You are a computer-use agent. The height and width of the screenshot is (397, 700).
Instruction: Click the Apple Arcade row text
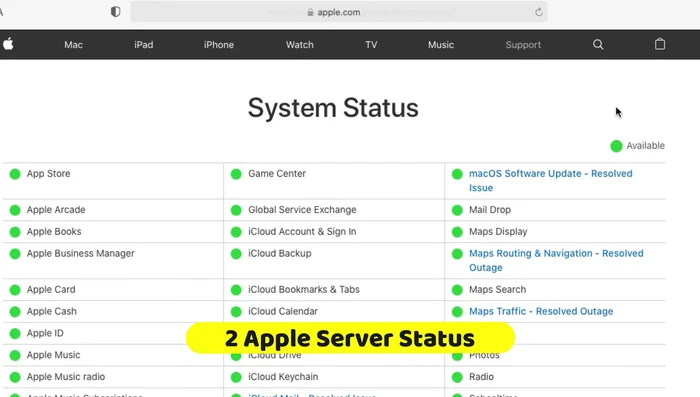click(56, 210)
